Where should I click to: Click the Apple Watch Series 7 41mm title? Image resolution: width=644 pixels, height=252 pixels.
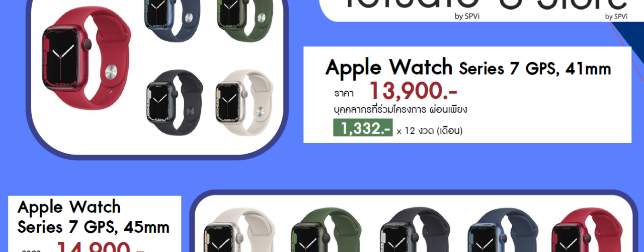[x=468, y=67]
